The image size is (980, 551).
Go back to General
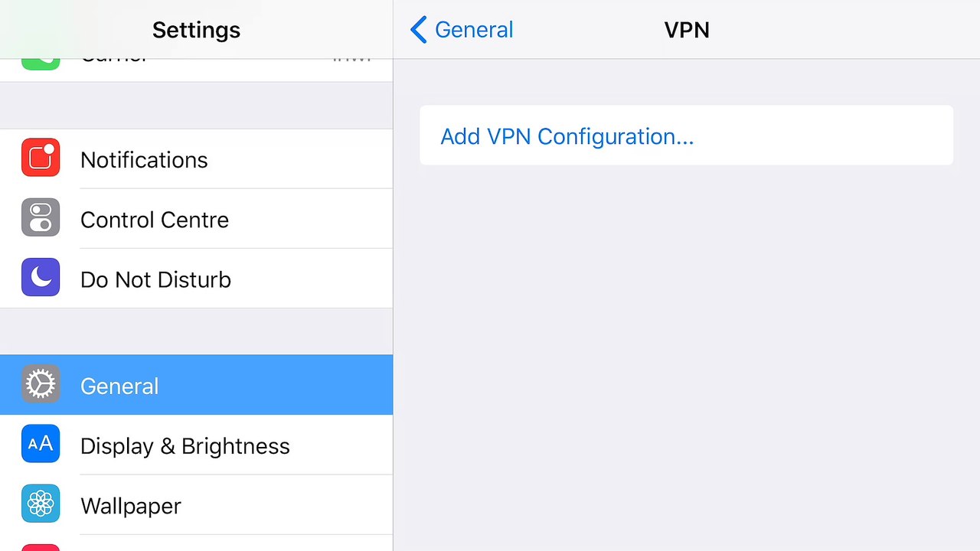click(462, 30)
